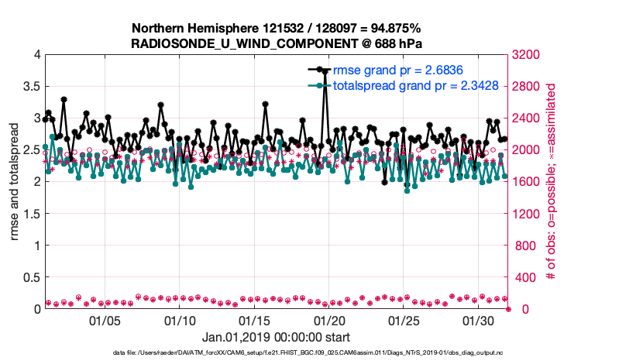Click the '# of obs' right axis label
The width and height of the screenshot is (643, 364).
tap(552, 181)
